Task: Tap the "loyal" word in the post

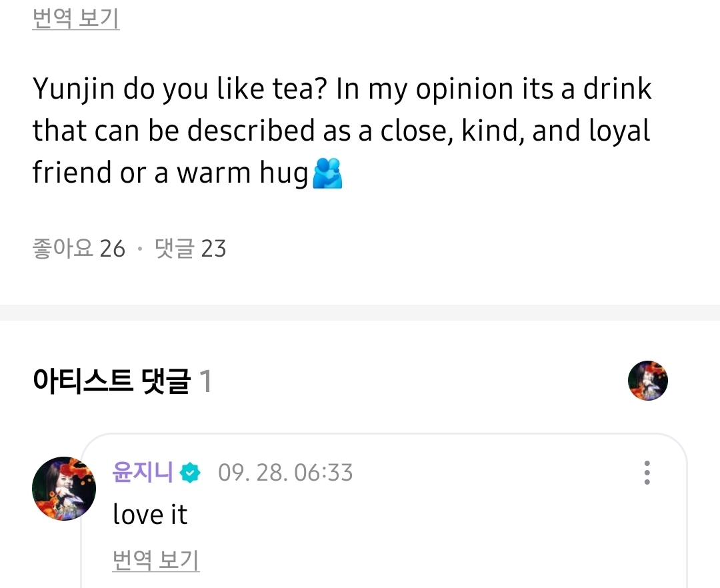Action: coord(619,131)
